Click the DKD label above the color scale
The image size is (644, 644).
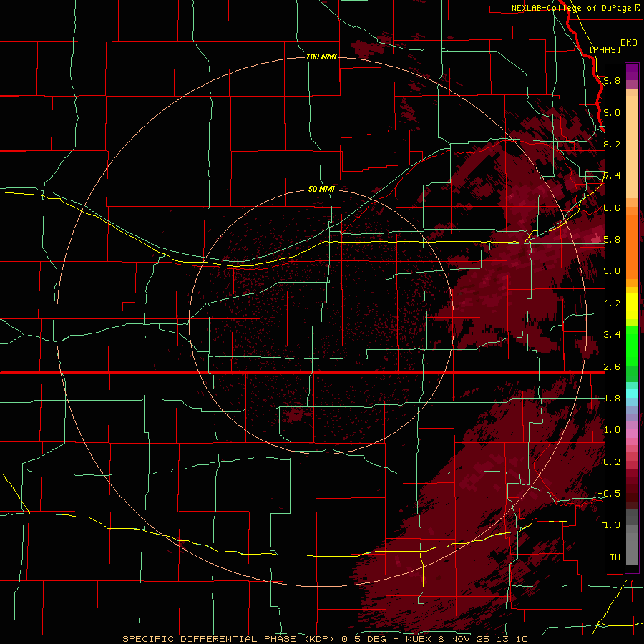click(629, 43)
